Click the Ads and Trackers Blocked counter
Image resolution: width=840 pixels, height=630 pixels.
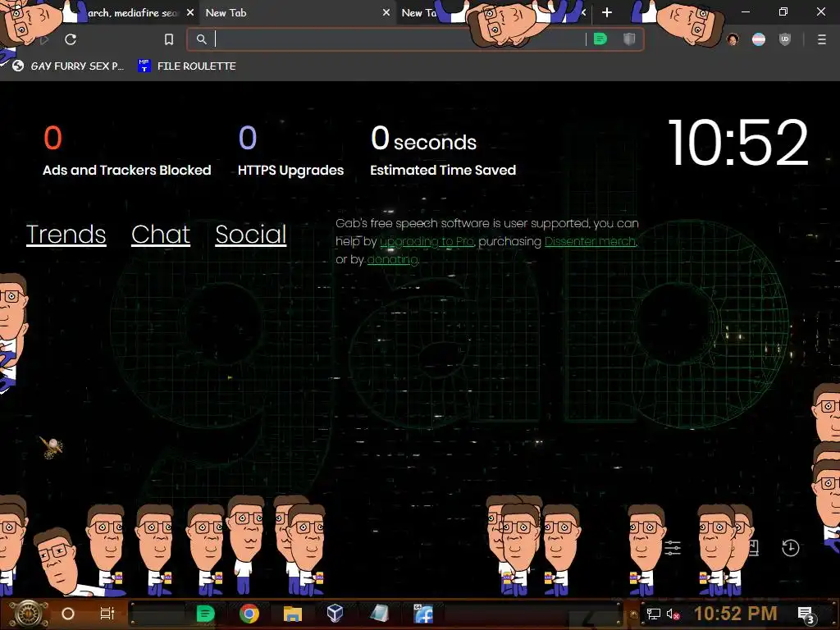pyautogui.click(x=127, y=151)
